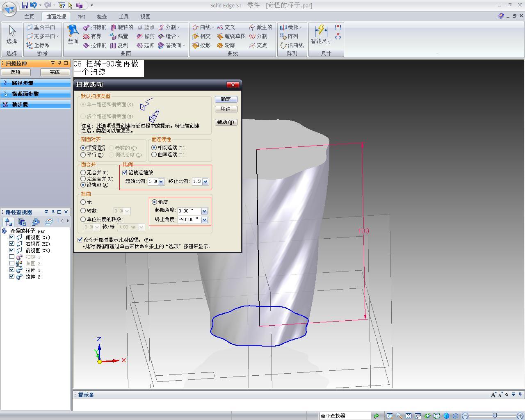The height and width of the screenshot is (420, 525).
Task: Select the 转数 twist radio option
Action: point(83,211)
